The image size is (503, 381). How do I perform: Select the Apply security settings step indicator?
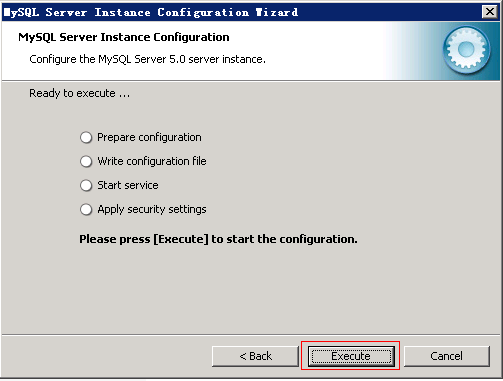86,209
